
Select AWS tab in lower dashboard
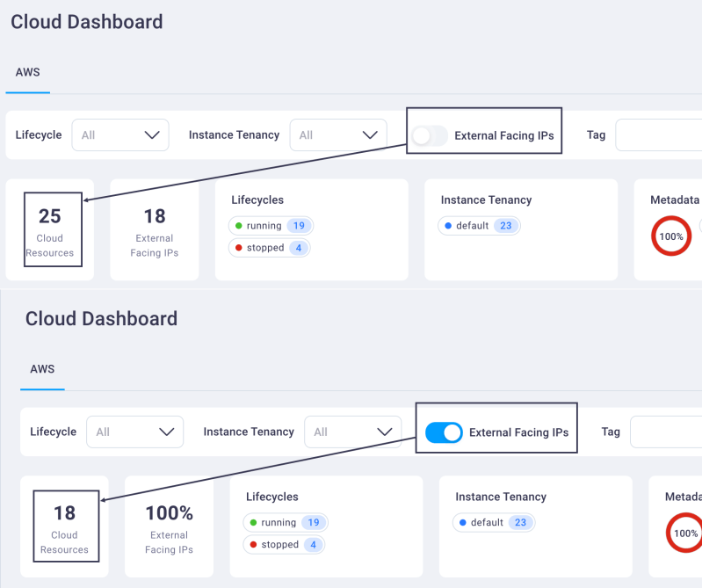pyautogui.click(x=42, y=369)
